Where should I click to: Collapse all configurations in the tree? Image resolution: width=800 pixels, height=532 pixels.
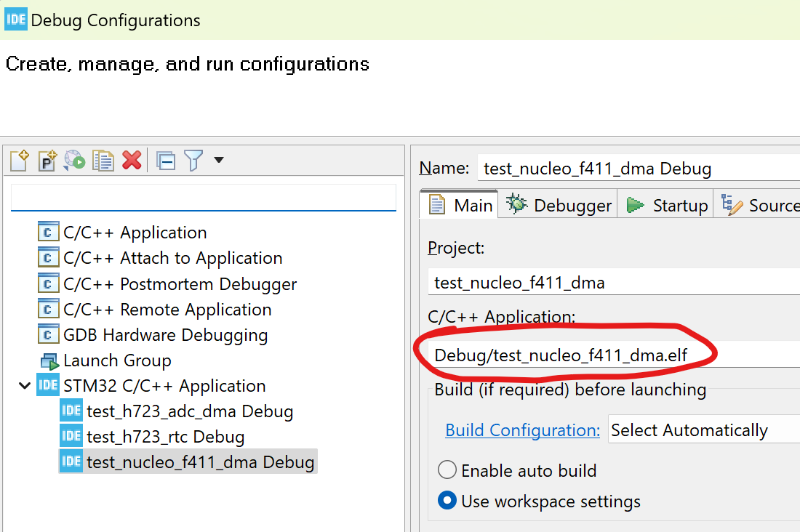(x=166, y=161)
